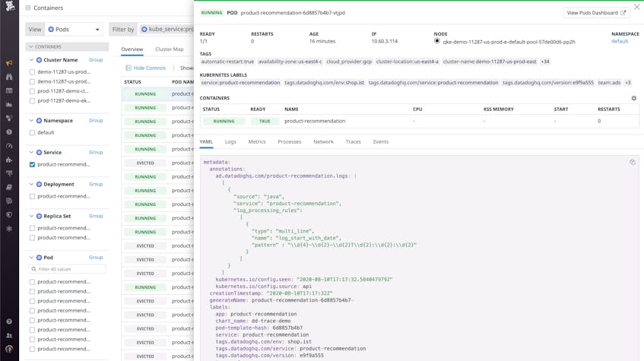This screenshot has width=644, height=361.
Task: Open the Integrations puzzle icon in sidebar
Action: (x=9, y=160)
